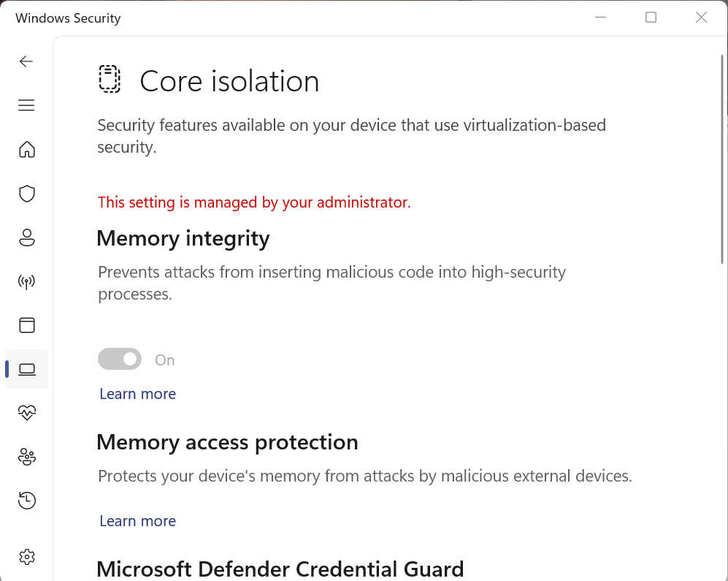Image resolution: width=728 pixels, height=581 pixels.
Task: Open Protection history clock icon
Action: (27, 501)
